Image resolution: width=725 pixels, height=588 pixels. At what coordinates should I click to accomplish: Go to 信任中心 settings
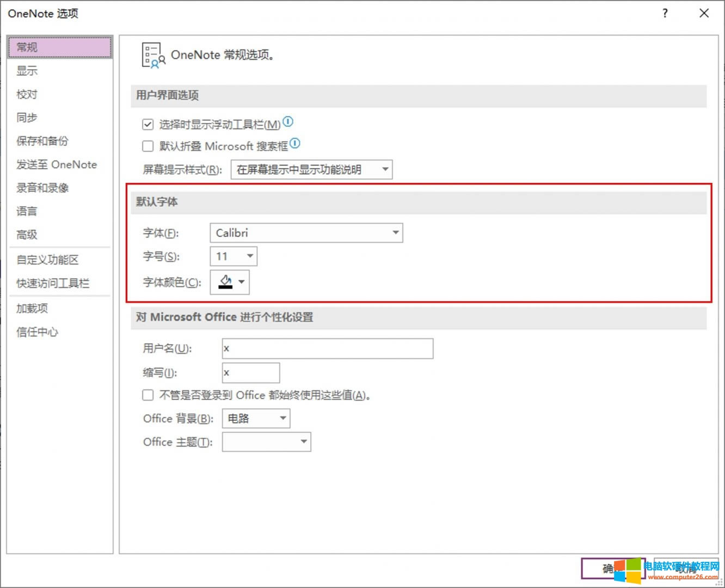(37, 332)
